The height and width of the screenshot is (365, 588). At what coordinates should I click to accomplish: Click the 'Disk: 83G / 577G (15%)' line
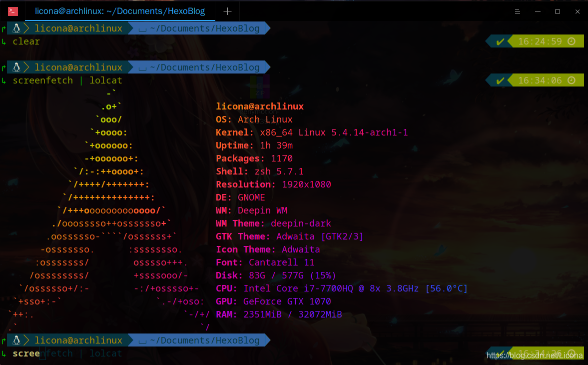tap(276, 275)
